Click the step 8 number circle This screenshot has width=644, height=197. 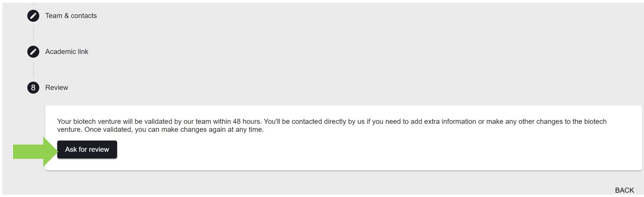tap(33, 88)
